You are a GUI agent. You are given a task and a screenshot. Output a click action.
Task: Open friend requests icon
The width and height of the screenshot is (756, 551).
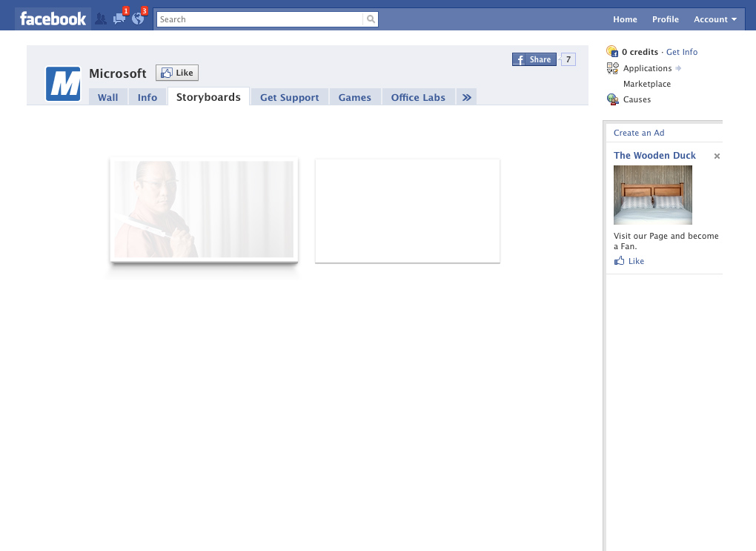pyautogui.click(x=101, y=19)
